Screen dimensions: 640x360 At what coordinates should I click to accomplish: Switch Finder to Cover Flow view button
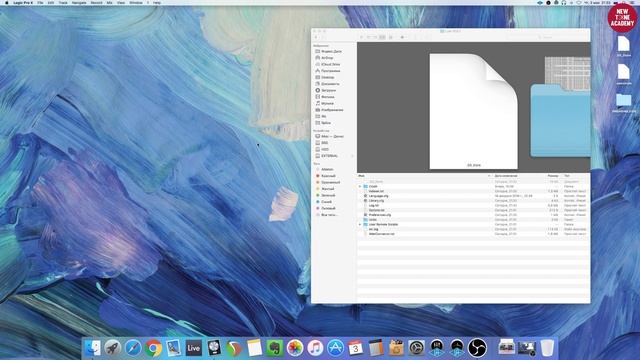[x=382, y=37]
